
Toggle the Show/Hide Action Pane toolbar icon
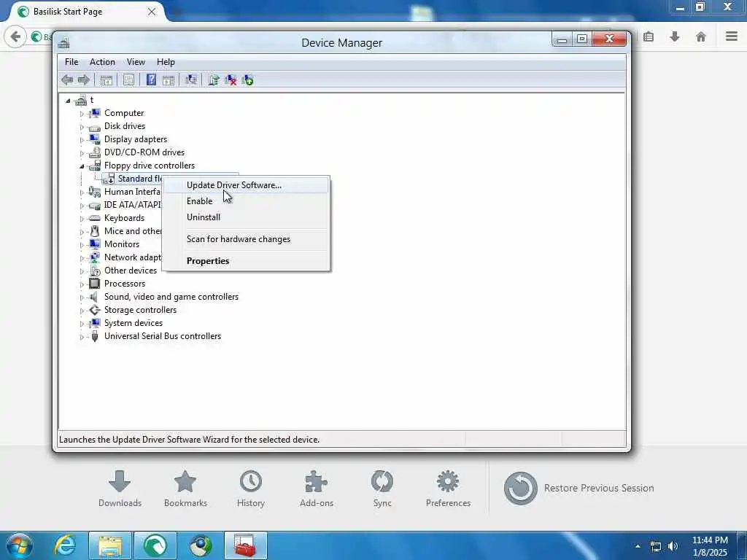[169, 80]
